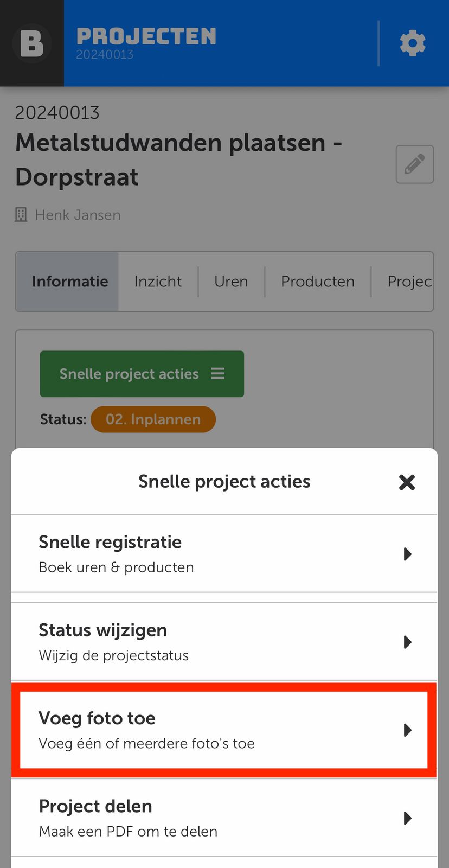
Task: Select the partially visible Projec tab
Action: [409, 282]
